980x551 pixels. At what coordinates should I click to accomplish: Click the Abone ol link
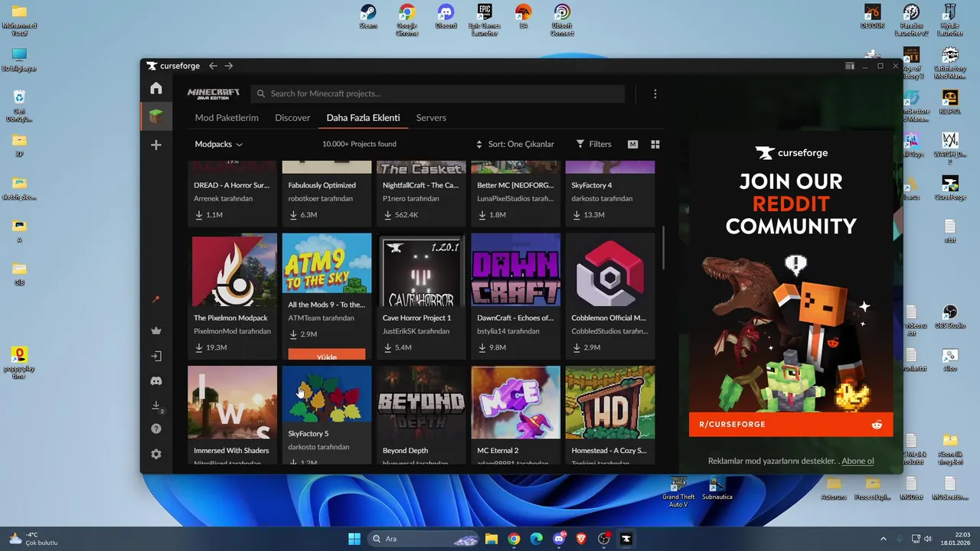(858, 461)
